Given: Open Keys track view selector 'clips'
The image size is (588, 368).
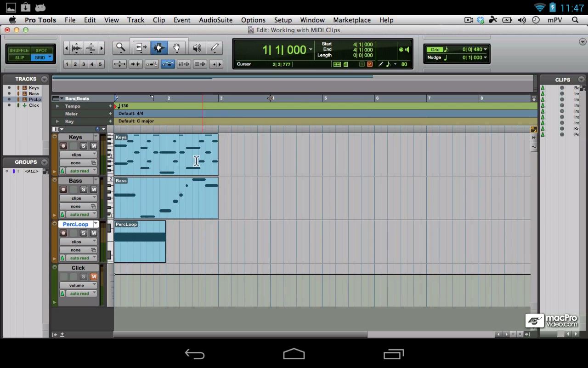Looking at the screenshot, I should tap(77, 155).
